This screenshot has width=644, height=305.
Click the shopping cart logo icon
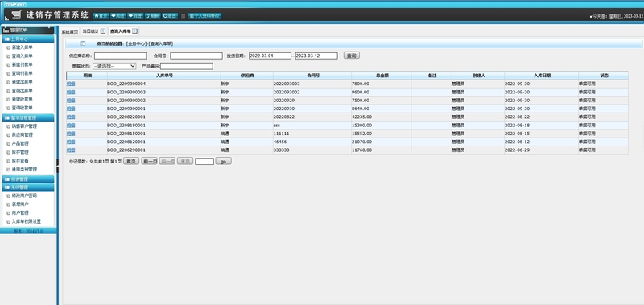16,14
